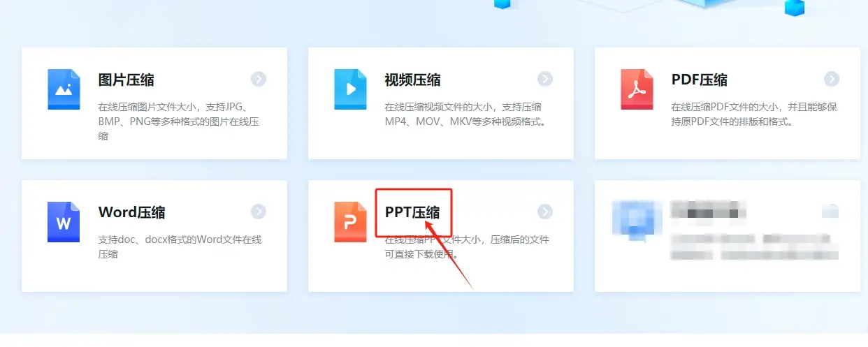Open arrow button on Word压缩 card
The width and height of the screenshot is (868, 347).
[259, 212]
